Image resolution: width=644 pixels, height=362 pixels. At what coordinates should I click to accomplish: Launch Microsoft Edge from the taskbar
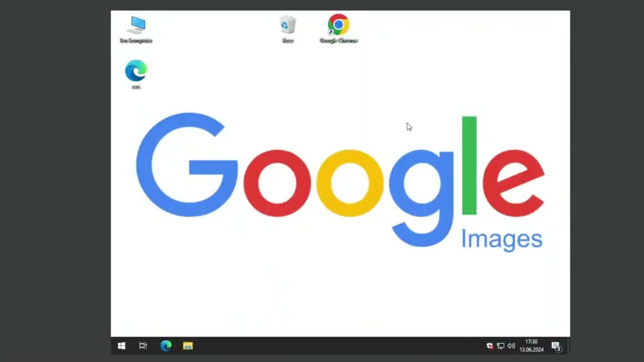tap(166, 346)
